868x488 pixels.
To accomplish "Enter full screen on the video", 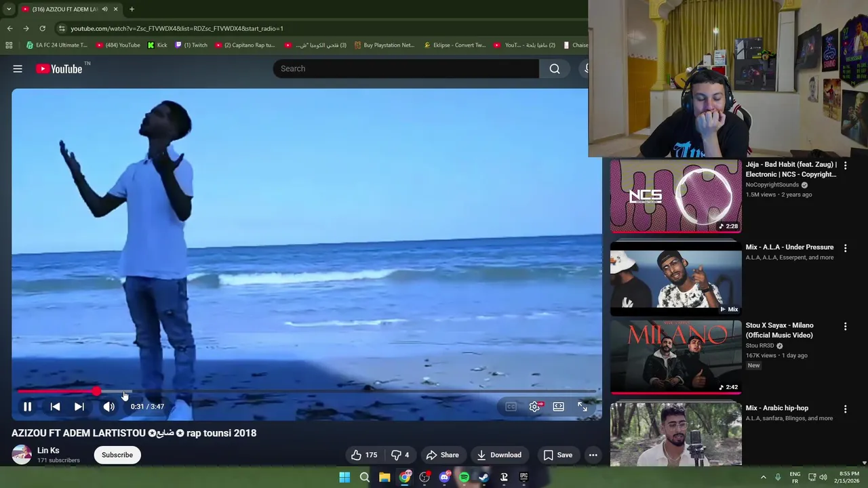I will [x=583, y=407].
